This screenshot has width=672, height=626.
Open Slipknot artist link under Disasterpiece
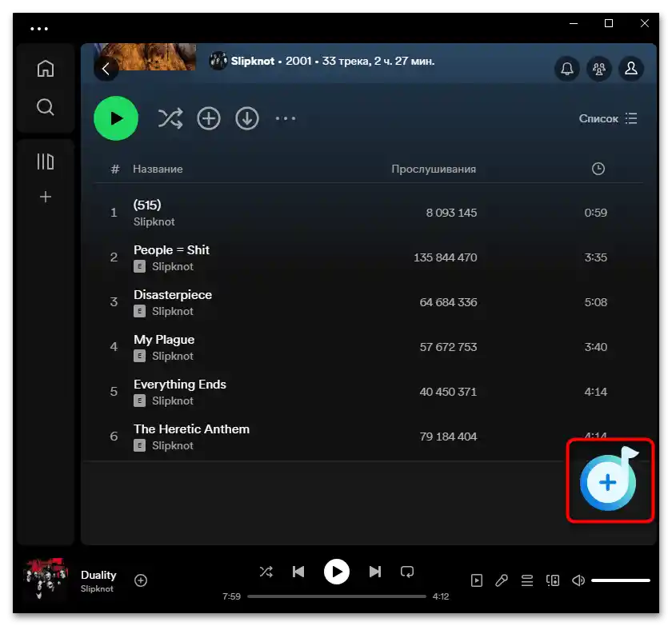click(x=173, y=311)
